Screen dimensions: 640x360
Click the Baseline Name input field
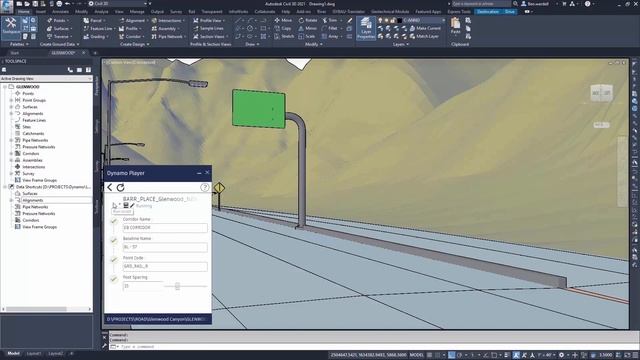tap(165, 247)
